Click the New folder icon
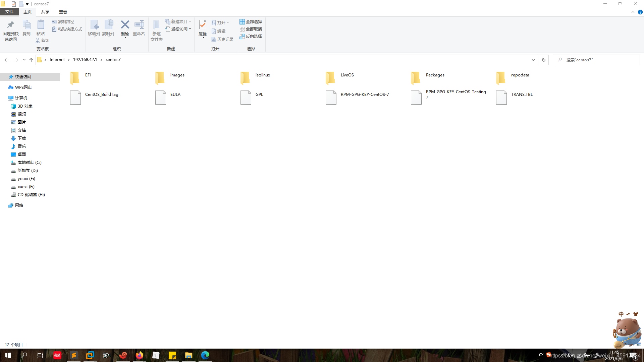This screenshot has width=644, height=362. coord(156,24)
